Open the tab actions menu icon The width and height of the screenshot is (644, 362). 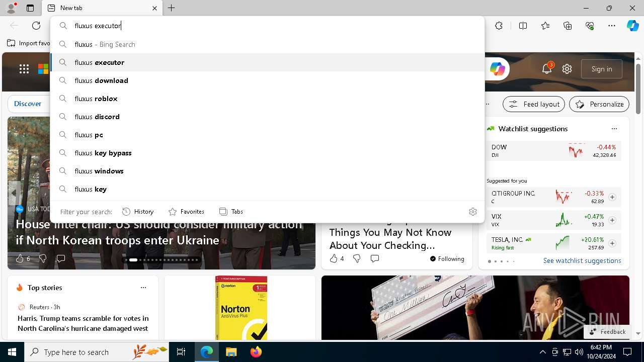(x=30, y=8)
